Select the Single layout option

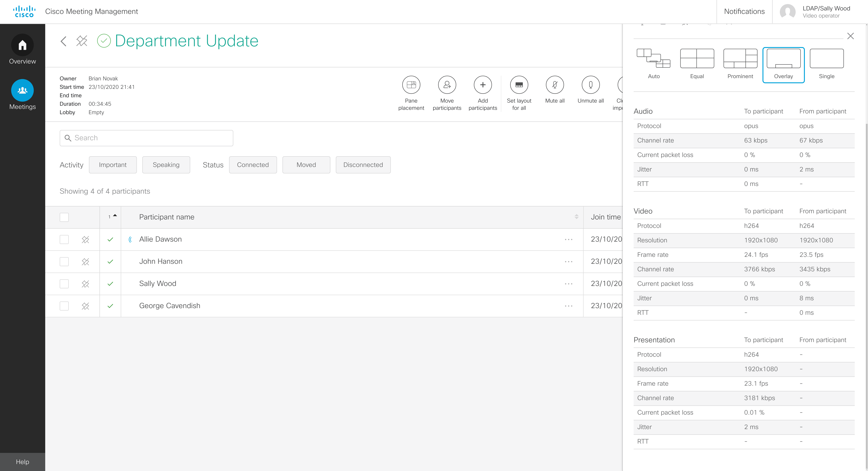click(x=826, y=64)
